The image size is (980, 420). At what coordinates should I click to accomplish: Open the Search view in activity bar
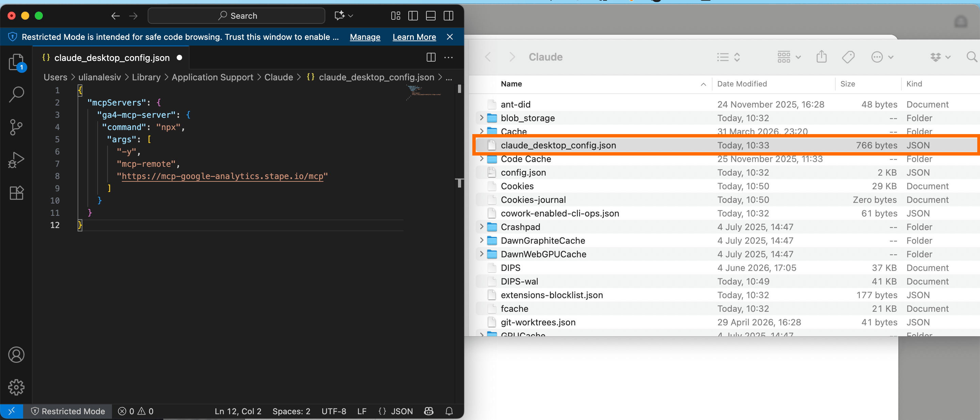16,94
